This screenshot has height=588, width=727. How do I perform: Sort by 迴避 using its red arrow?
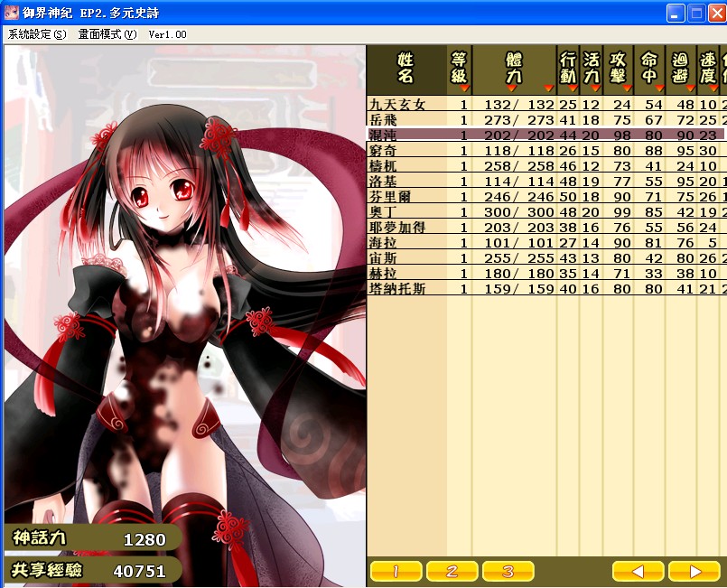tap(690, 88)
